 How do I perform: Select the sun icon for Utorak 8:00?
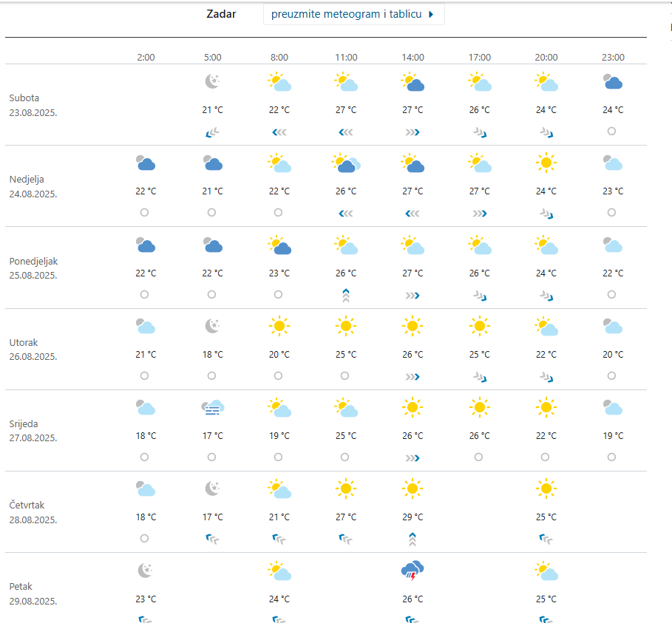(x=279, y=325)
